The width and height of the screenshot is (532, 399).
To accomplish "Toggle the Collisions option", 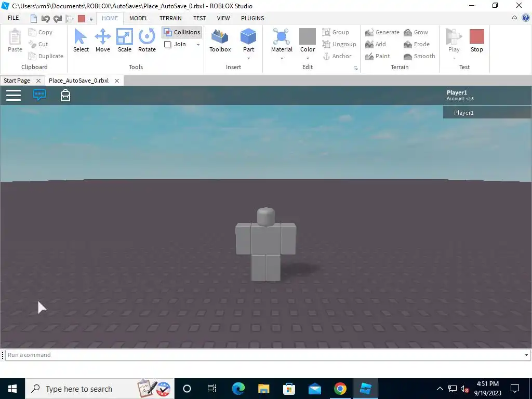I will (x=182, y=32).
